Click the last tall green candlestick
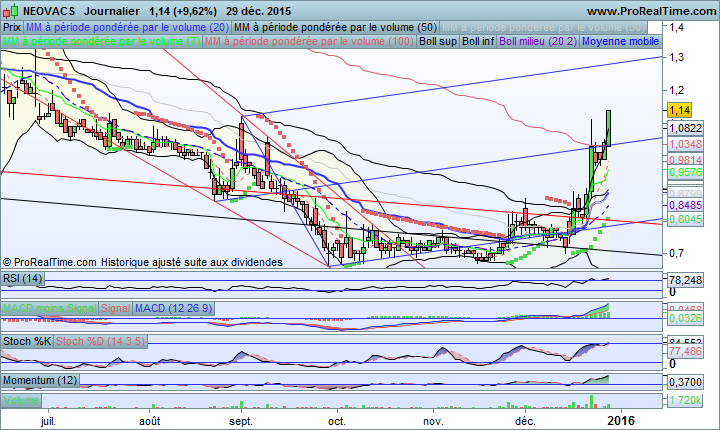Screen dimensions: 720x430 [x=608, y=128]
